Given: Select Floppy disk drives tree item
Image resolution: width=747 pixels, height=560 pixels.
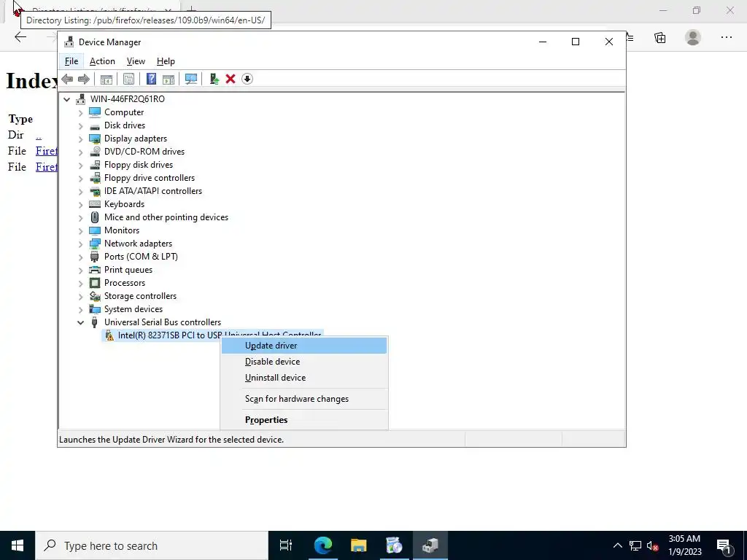Looking at the screenshot, I should click(x=139, y=165).
